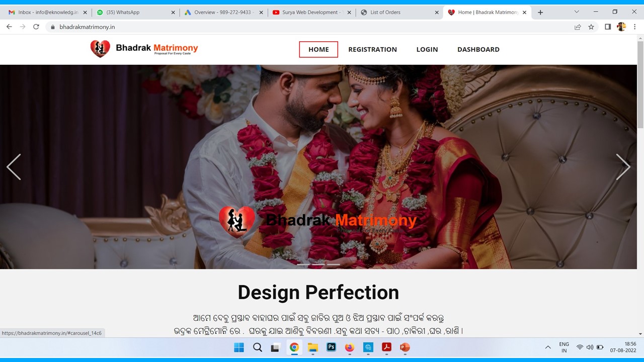Open the Chrome profile avatar
Viewport: 644px width, 362px height.
click(x=621, y=27)
